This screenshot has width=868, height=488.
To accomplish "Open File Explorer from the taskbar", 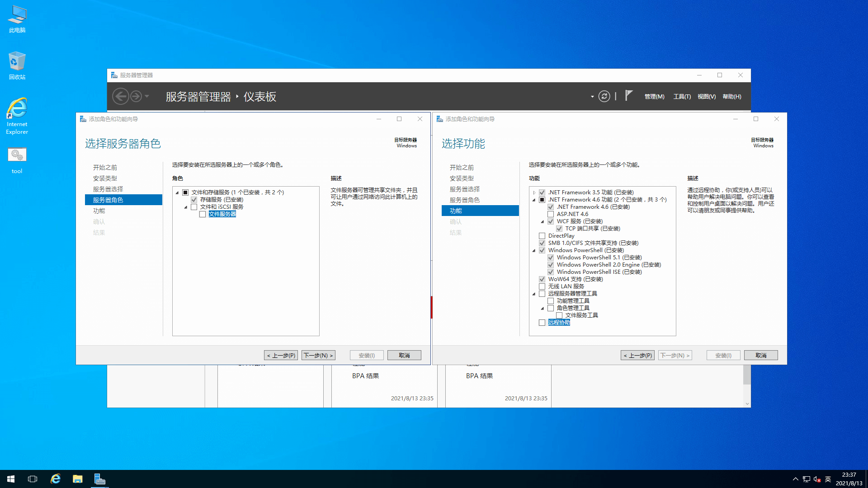I will 78,479.
